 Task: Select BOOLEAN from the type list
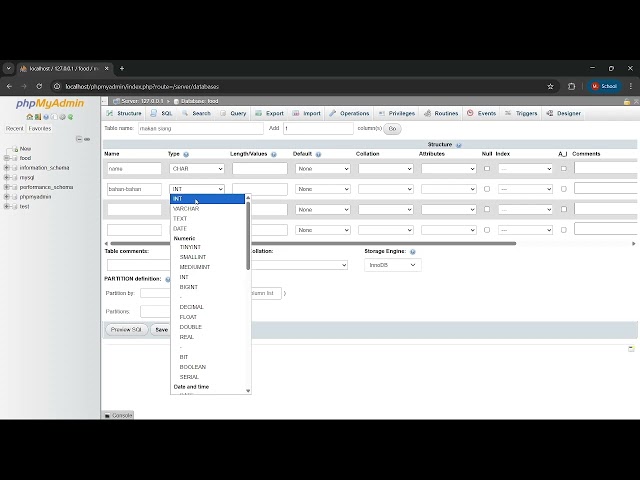tap(207, 367)
